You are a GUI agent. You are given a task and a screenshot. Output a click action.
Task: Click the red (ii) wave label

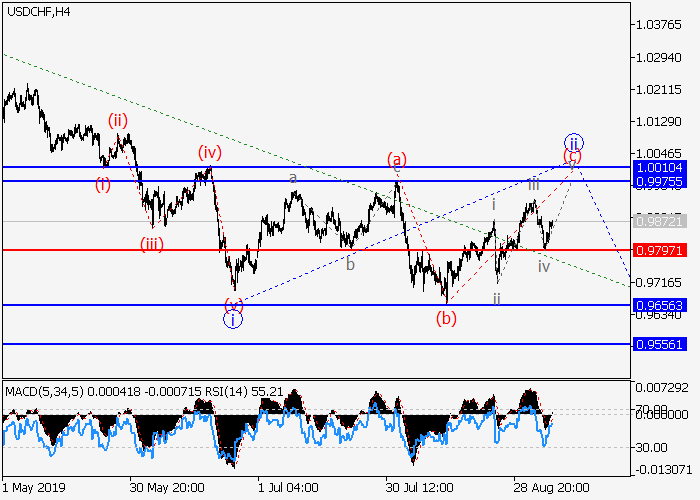pos(118,121)
